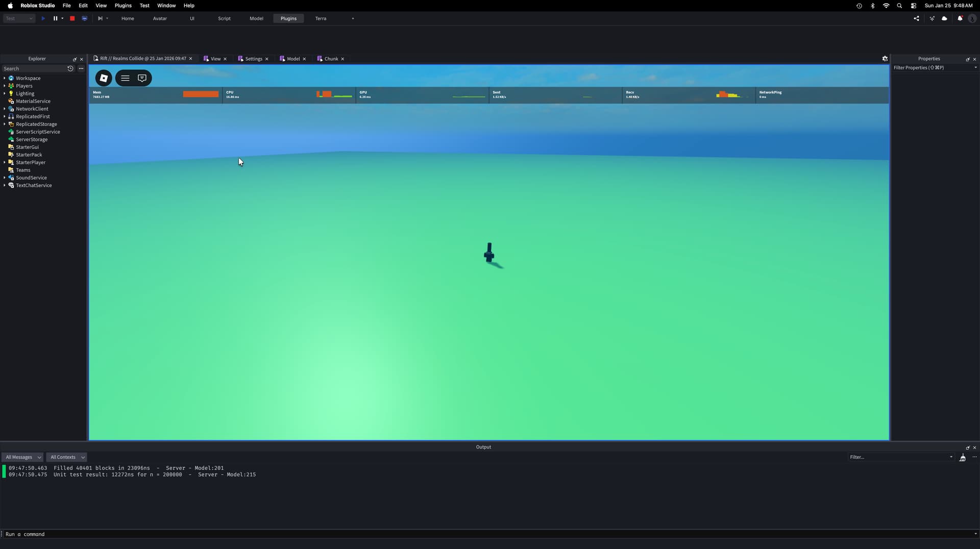Open Explorer more options ellipsis
980x549 pixels.
(x=81, y=68)
